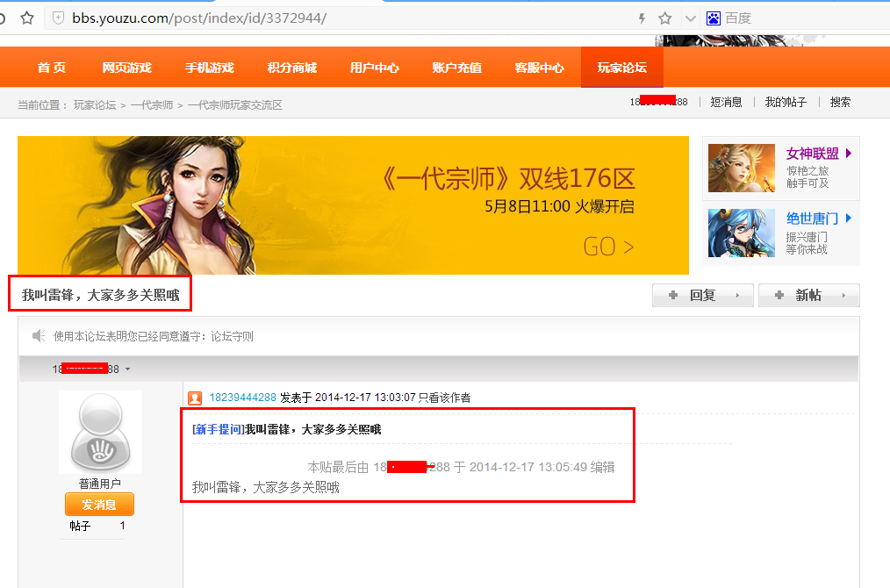Viewport: 890px width, 588px height.
Task: Open the 账户充值 menu item
Action: (457, 68)
